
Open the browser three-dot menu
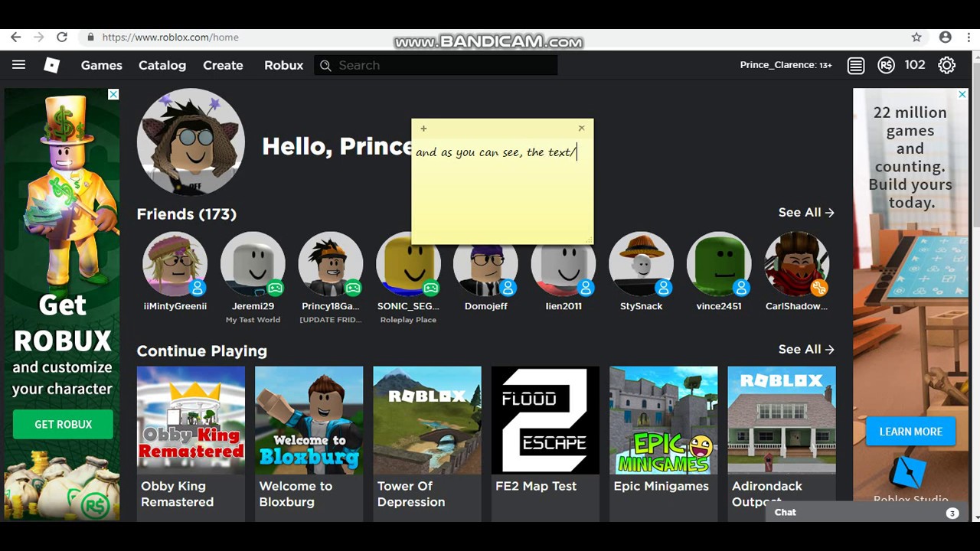tap(969, 37)
